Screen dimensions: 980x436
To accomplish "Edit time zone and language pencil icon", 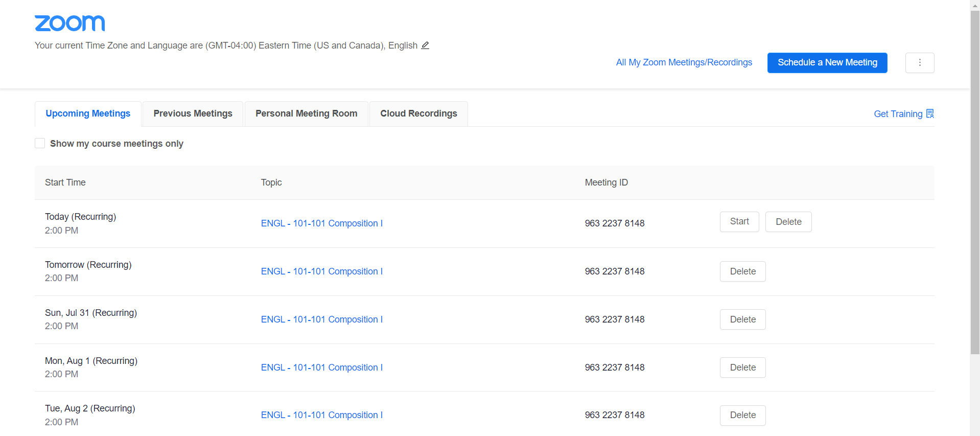I will [x=425, y=45].
